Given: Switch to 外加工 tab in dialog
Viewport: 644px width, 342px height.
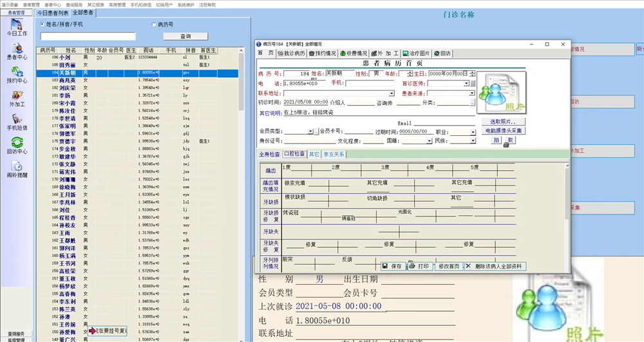Looking at the screenshot, I should coord(385,53).
